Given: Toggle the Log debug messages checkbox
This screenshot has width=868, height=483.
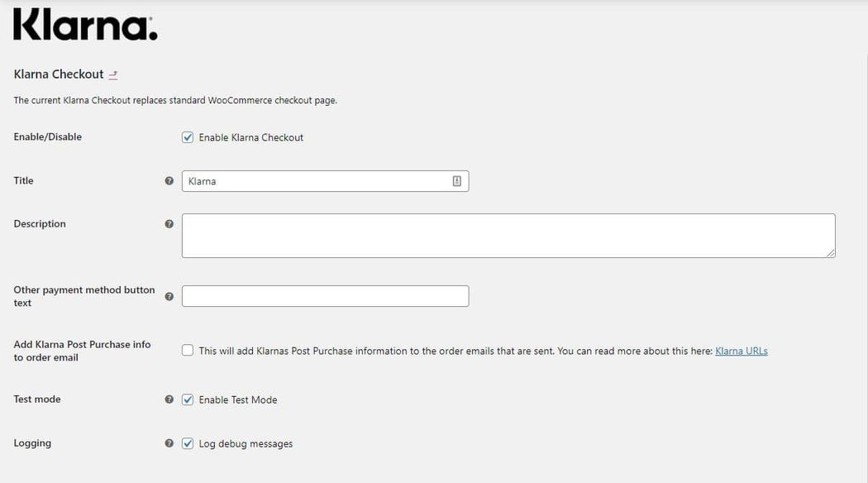Looking at the screenshot, I should (x=188, y=443).
